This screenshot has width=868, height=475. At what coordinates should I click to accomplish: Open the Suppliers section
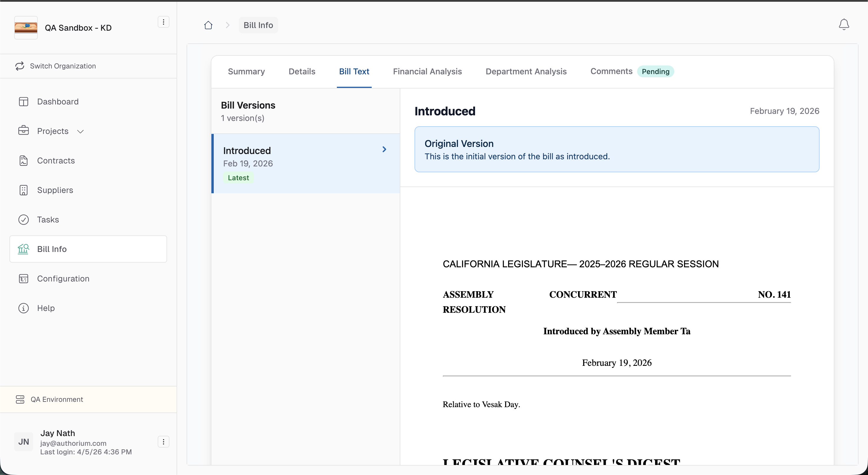tap(55, 190)
